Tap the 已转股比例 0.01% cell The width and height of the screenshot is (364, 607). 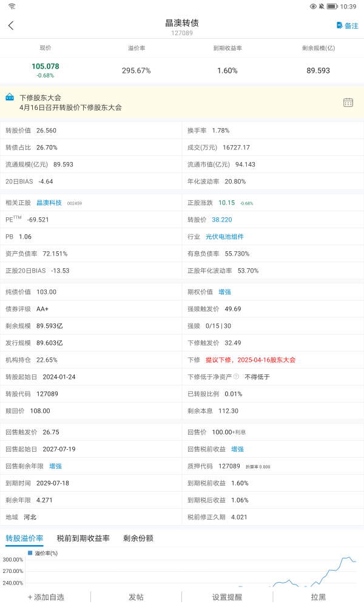(x=273, y=394)
